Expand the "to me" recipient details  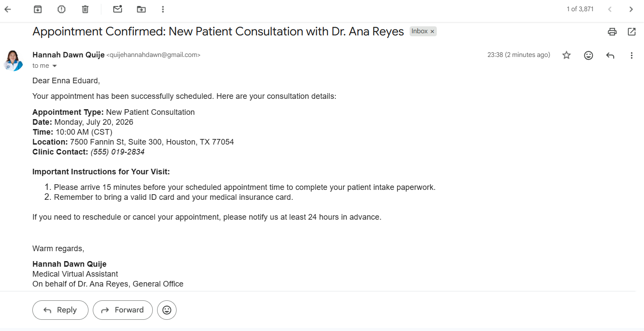[x=54, y=66]
